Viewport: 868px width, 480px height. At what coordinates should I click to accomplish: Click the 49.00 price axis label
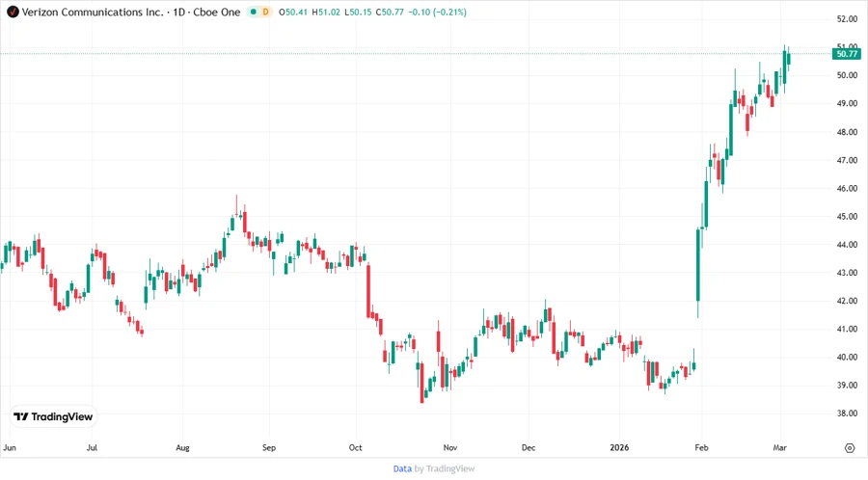click(x=847, y=103)
